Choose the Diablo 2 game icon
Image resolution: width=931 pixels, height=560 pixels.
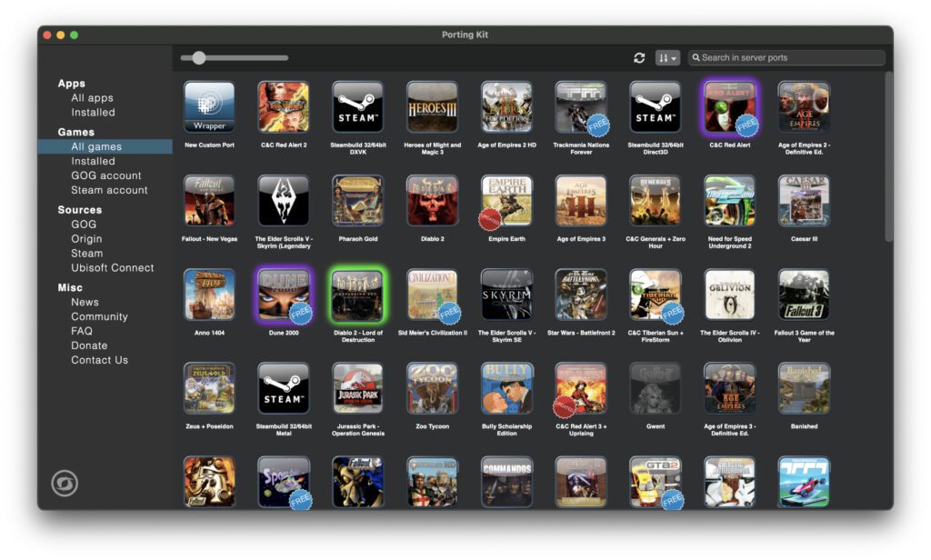click(x=432, y=201)
